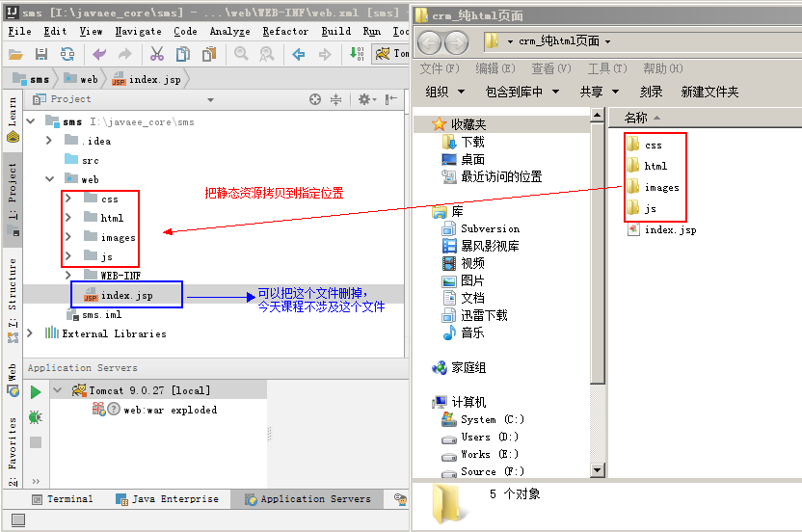Click Explorer forward navigation button
Viewport: 802px width, 532px height.
456,42
